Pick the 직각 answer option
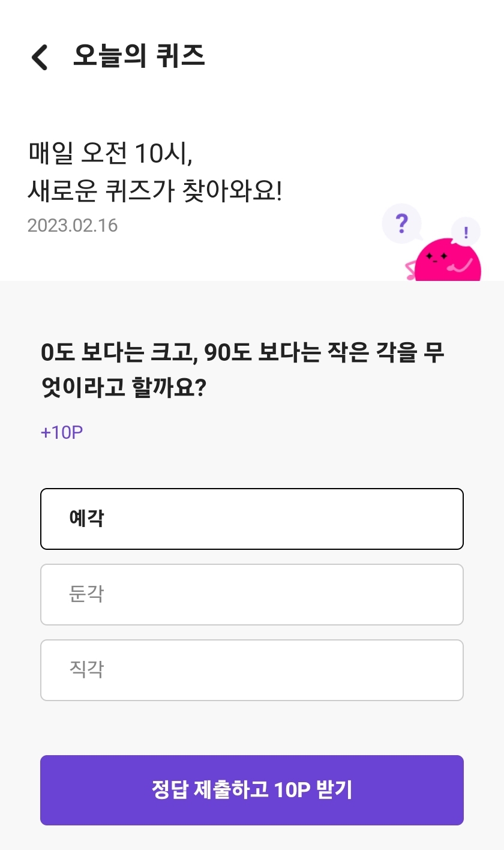This screenshot has width=504, height=850. click(252, 670)
